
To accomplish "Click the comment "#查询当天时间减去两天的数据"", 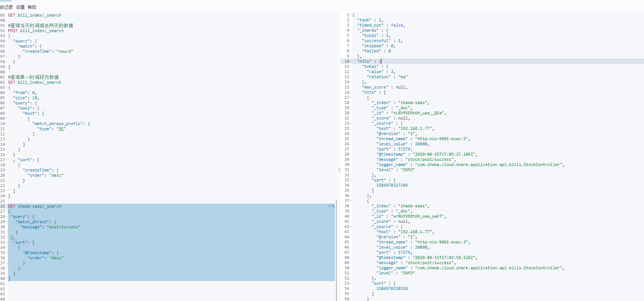I will [41, 25].
